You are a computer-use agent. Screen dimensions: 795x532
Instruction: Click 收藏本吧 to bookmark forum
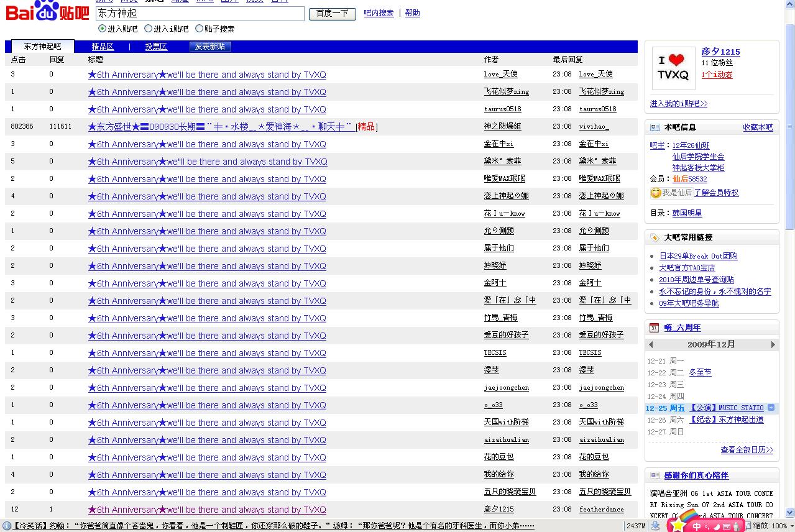click(758, 127)
